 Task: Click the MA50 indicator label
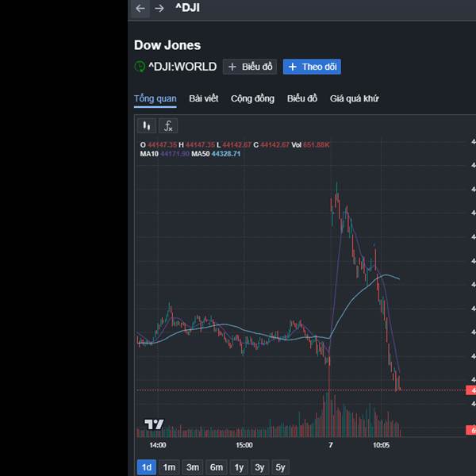coord(201,154)
